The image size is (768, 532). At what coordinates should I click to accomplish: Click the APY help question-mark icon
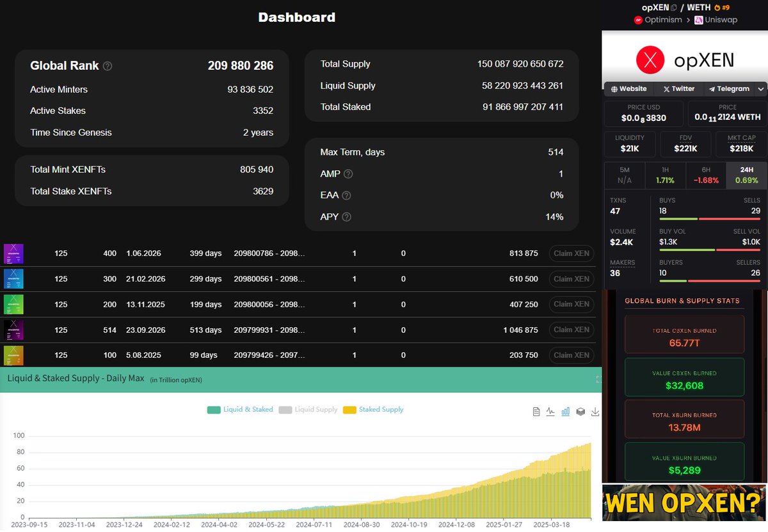point(347,217)
